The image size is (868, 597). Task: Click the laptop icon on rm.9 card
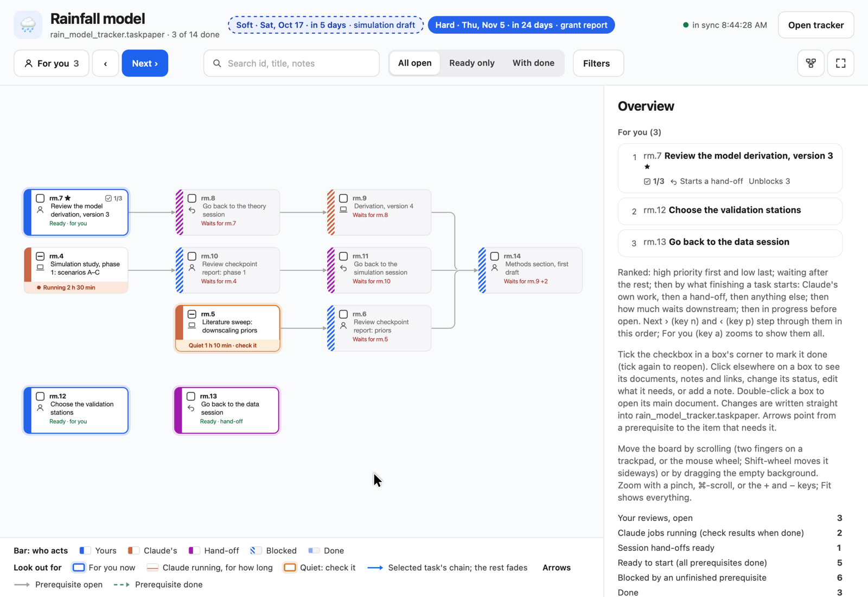coord(343,209)
